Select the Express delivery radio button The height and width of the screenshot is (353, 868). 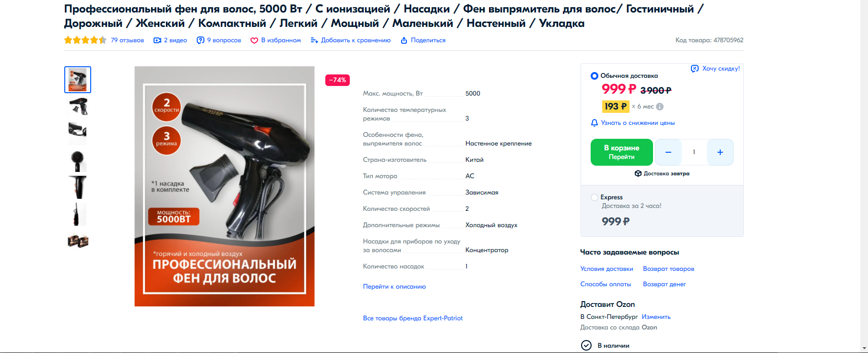pyautogui.click(x=595, y=197)
